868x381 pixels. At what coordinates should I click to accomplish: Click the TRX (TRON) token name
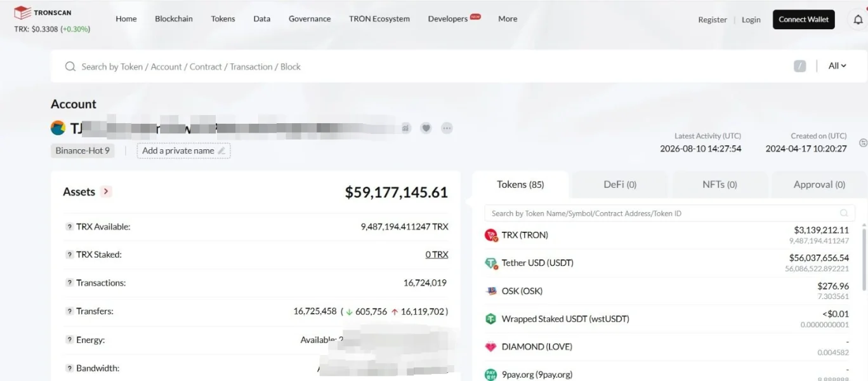click(525, 235)
